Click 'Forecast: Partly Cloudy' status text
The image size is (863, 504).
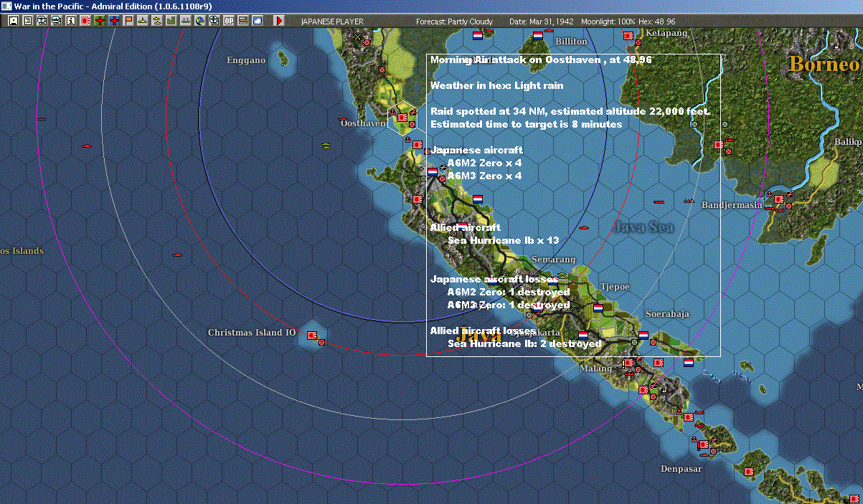(x=455, y=22)
